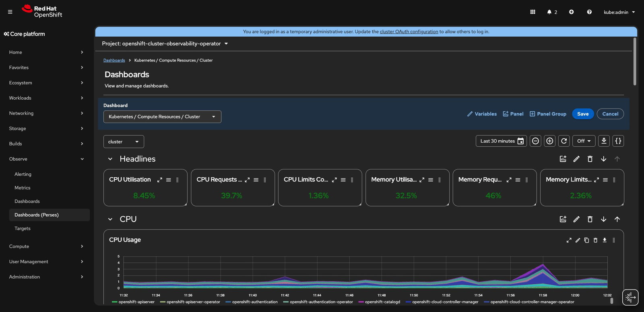This screenshot has width=644, height=312.
Task: Open CPU Utilisation panel actions menu
Action: (169, 180)
